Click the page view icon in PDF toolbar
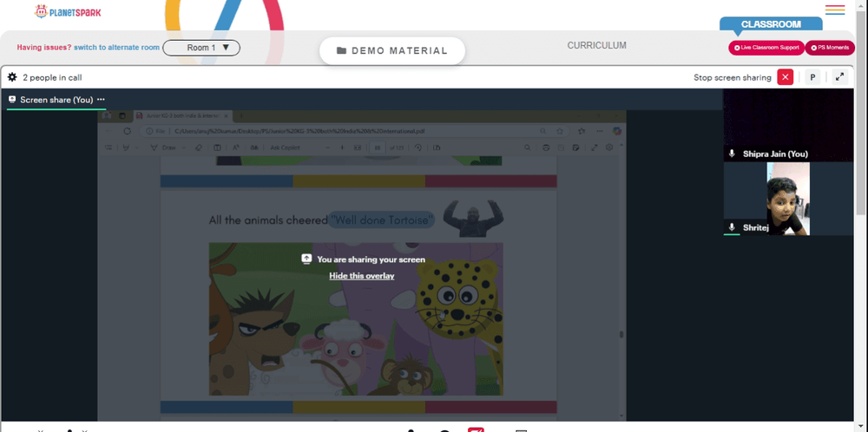This screenshot has width=868, height=432. (x=437, y=147)
